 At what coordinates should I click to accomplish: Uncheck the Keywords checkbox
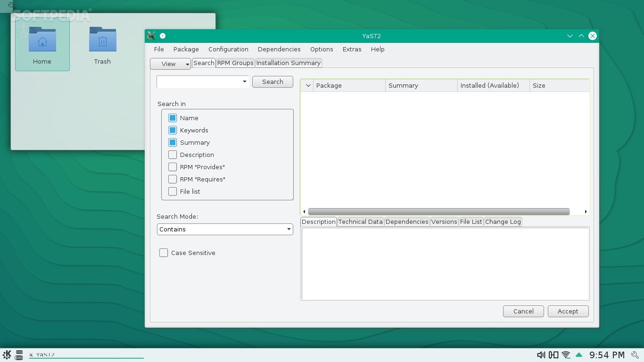click(173, 130)
